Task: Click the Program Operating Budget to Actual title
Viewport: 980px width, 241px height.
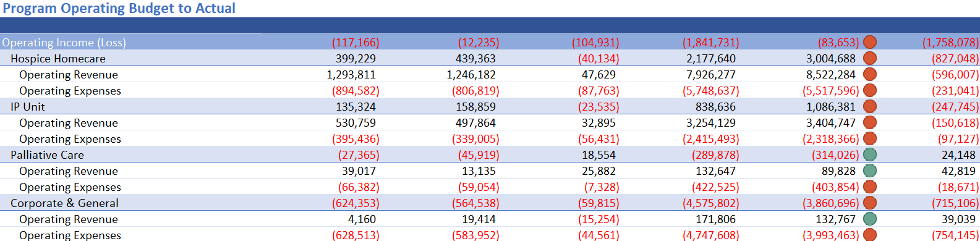Action: point(119,9)
